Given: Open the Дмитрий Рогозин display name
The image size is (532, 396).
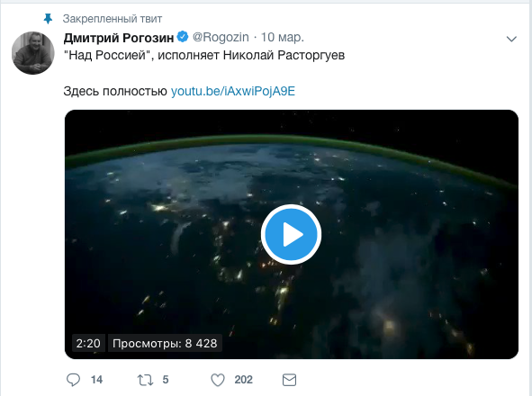Looking at the screenshot, I should pyautogui.click(x=119, y=38).
